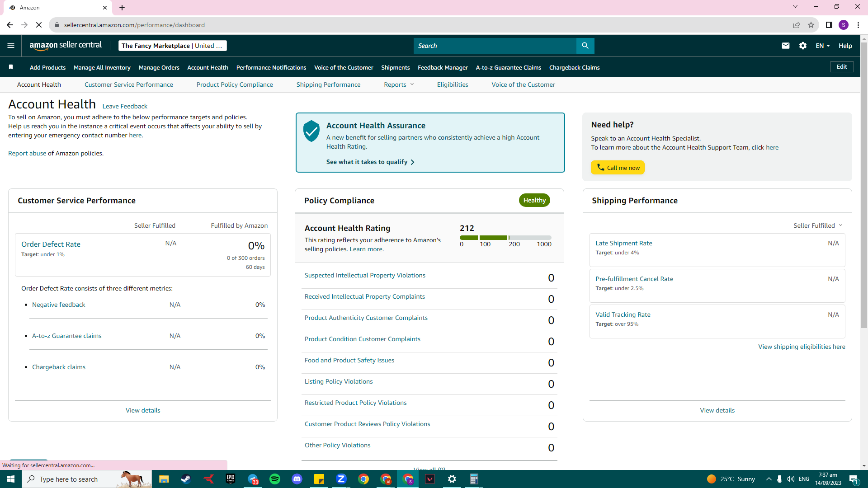Open the EN language dropdown
This screenshot has width=868, height=488.
point(823,46)
